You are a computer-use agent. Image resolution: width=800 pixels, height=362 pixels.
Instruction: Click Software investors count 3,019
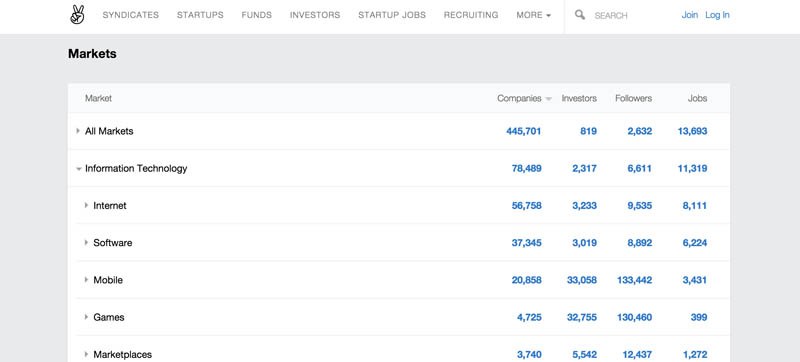point(585,243)
